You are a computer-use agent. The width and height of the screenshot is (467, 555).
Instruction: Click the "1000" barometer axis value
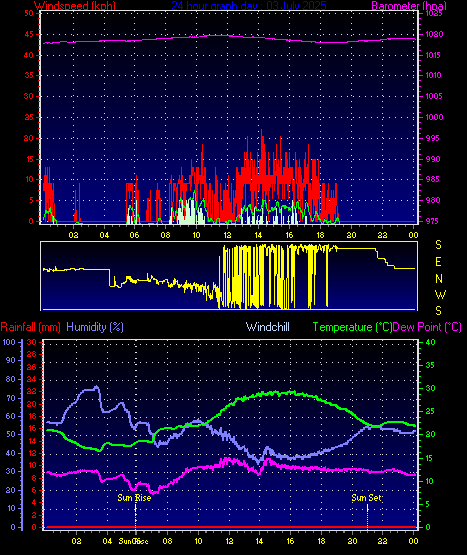pyautogui.click(x=434, y=117)
